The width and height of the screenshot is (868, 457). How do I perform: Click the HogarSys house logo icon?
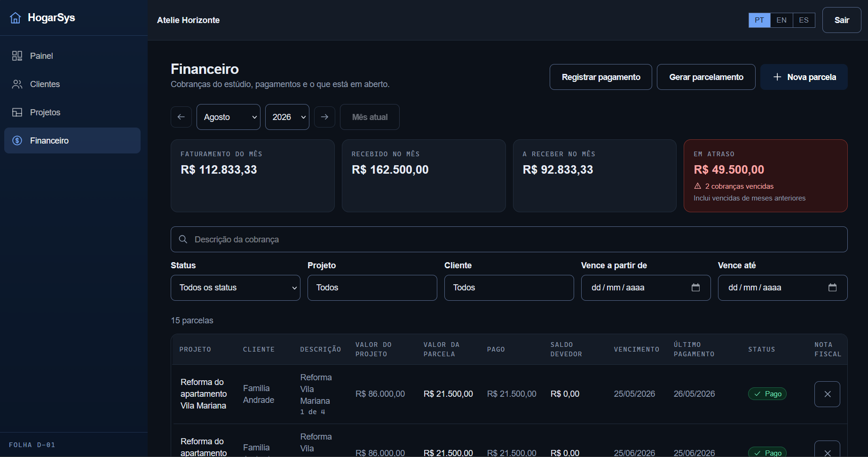[16, 18]
